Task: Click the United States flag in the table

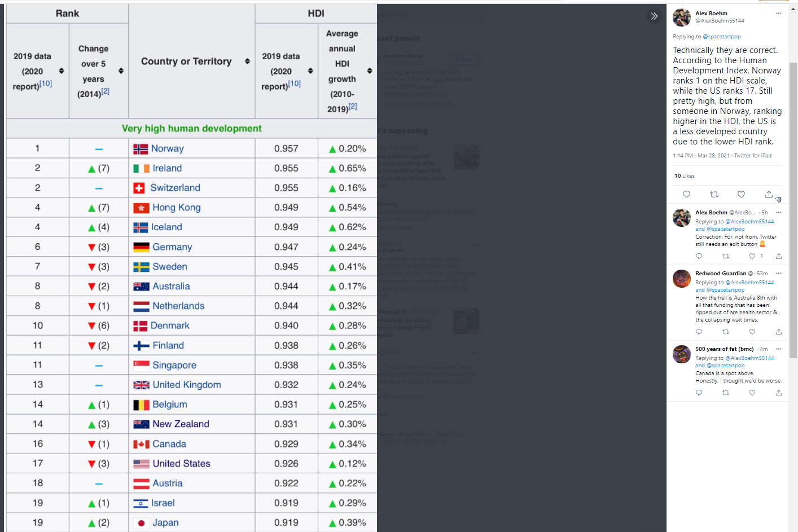Action: (x=141, y=464)
